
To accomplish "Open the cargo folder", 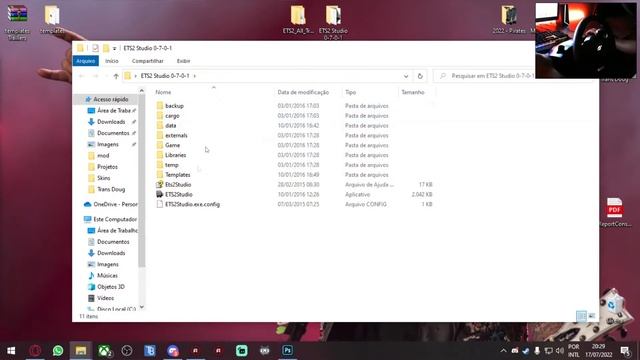I will [x=172, y=116].
